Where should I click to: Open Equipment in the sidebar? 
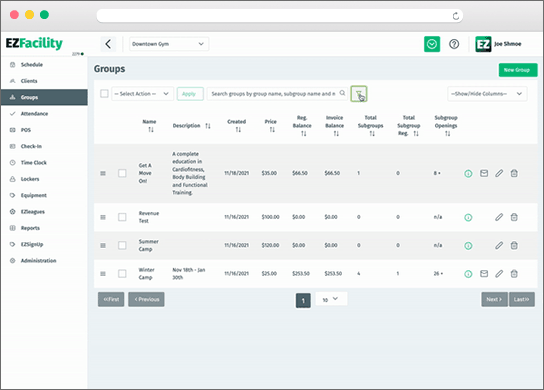tap(44, 195)
